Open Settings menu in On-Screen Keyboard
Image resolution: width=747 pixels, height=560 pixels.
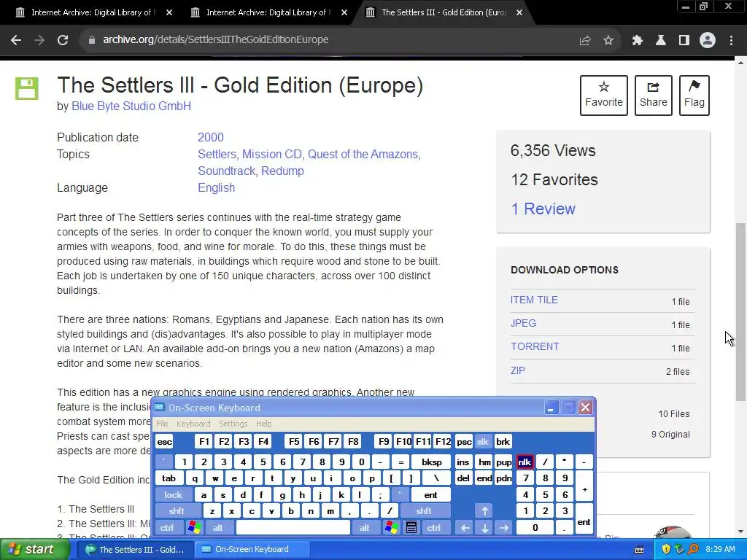coord(233,424)
